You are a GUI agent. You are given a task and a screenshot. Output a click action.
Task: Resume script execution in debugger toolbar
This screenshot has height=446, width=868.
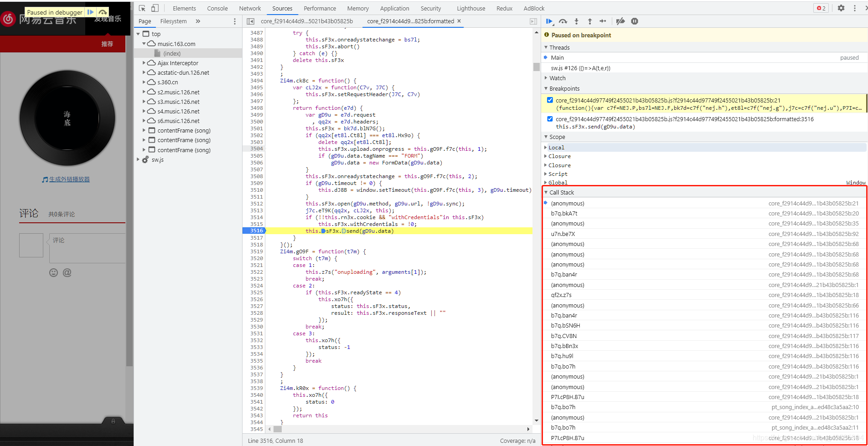(549, 21)
